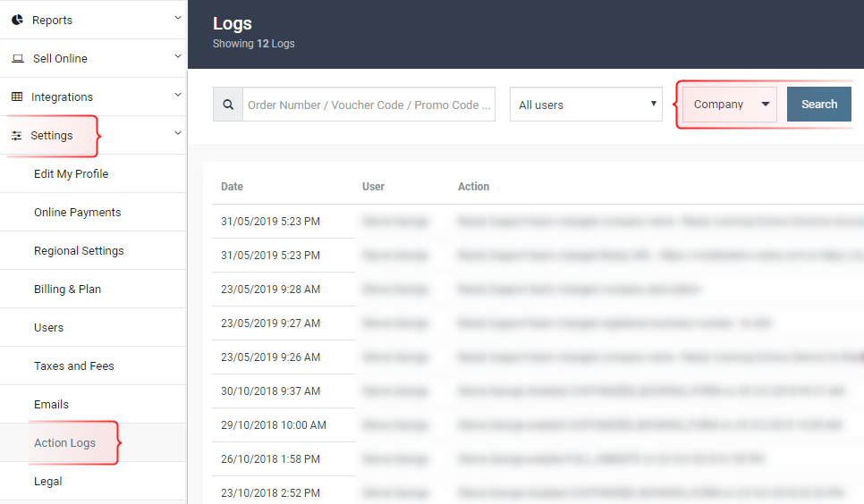Expand the Reports menu chevron
This screenshot has width=864, height=504.
(177, 18)
